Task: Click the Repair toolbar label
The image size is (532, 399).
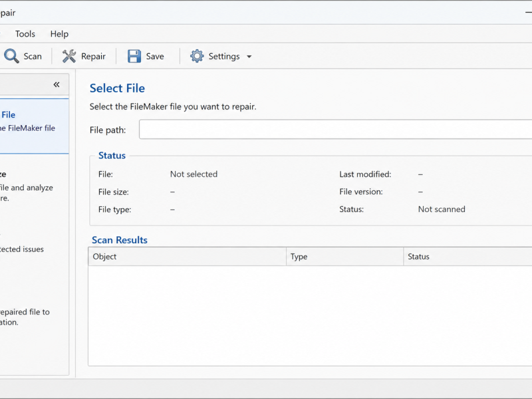Action: pos(93,57)
